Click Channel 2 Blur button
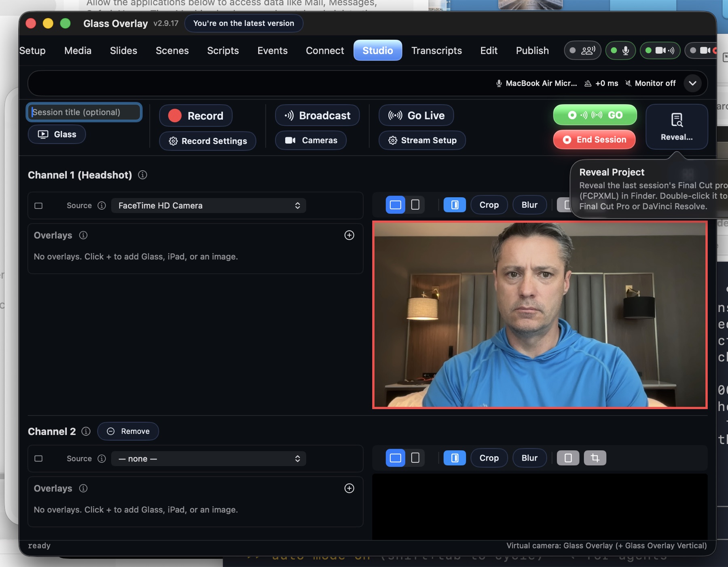The height and width of the screenshot is (567, 728). click(529, 458)
